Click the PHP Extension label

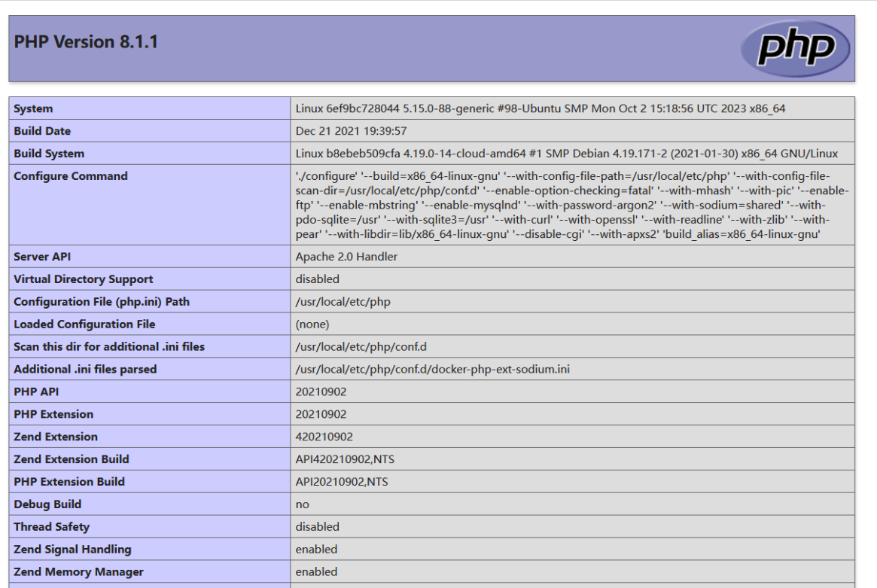(53, 414)
